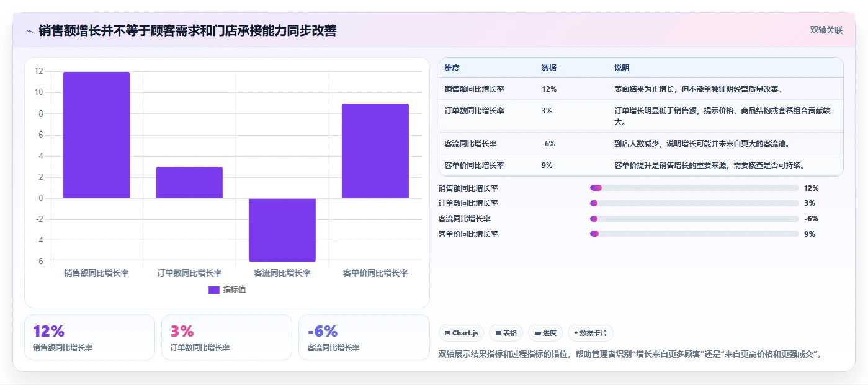Click the 3% cell in table
This screenshot has width=868, height=385.
[x=547, y=111]
